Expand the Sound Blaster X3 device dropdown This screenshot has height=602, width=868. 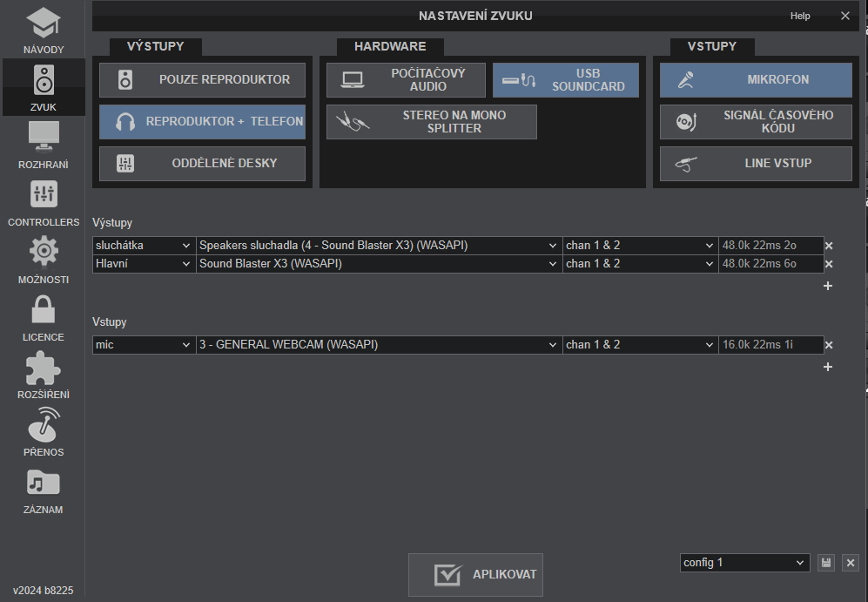pyautogui.click(x=379, y=264)
